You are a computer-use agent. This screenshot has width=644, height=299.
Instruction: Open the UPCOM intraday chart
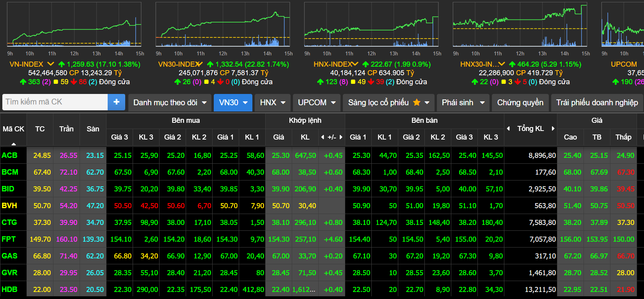pyautogui.click(x=623, y=25)
